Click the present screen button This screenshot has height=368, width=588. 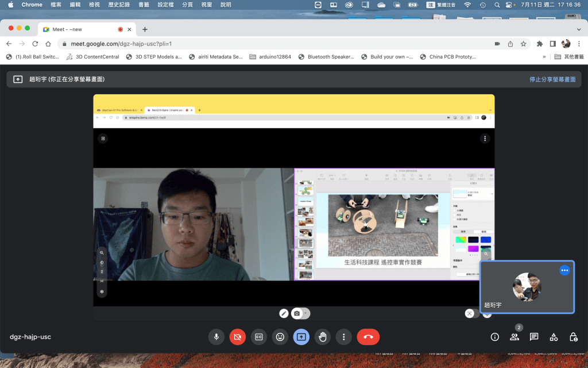(x=301, y=337)
